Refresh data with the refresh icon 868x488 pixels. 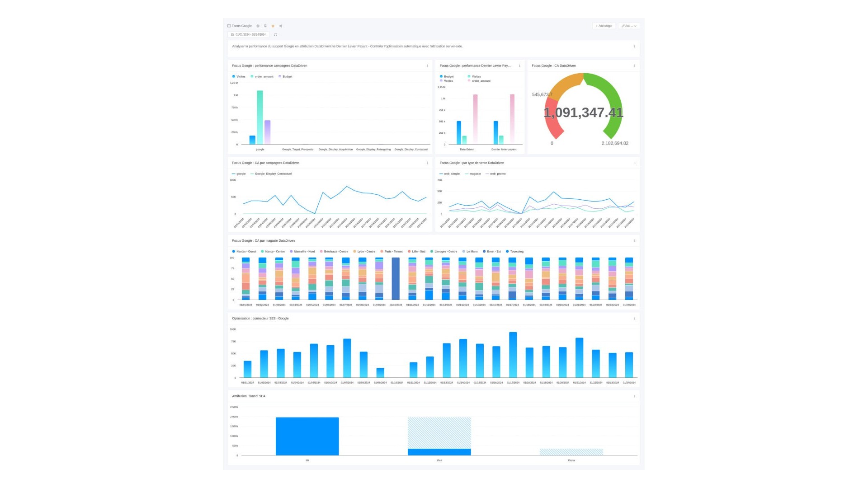coord(275,35)
